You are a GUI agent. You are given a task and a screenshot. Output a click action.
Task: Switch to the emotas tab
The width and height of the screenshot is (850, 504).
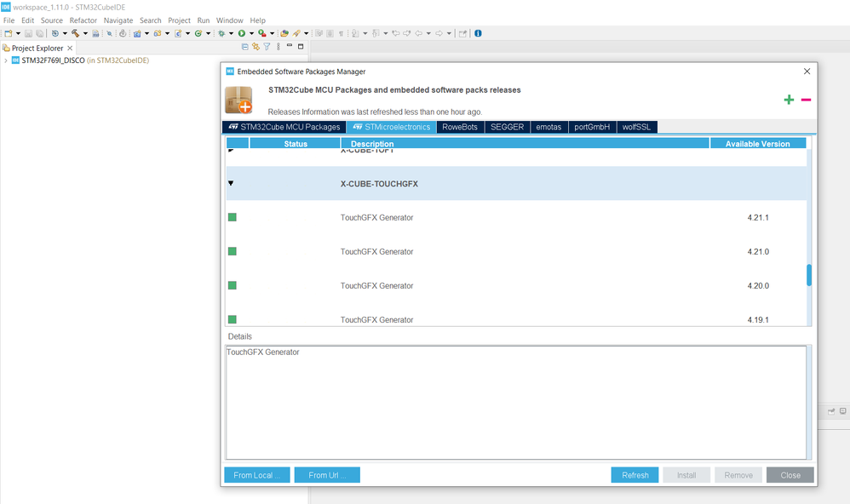[x=548, y=127]
